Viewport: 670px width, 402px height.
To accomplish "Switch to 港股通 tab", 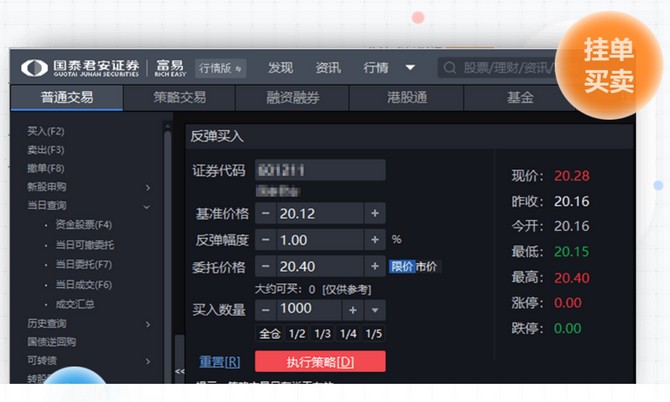I will 407,98.
